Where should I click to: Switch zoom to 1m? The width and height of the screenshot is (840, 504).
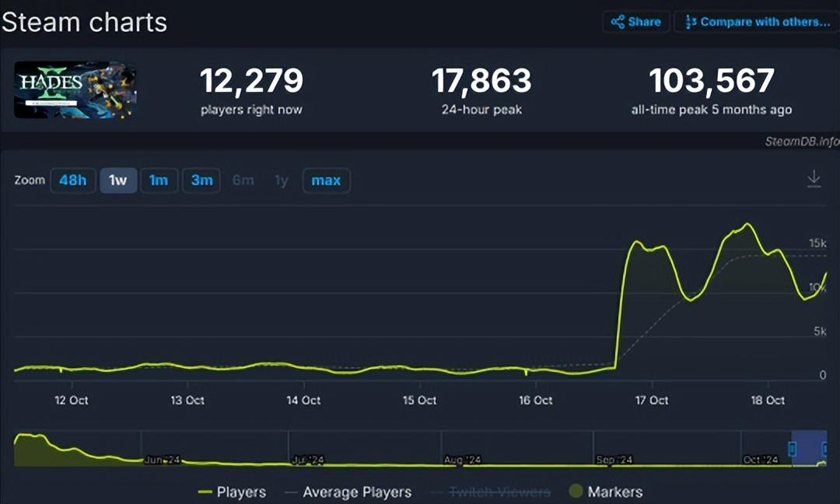(159, 180)
